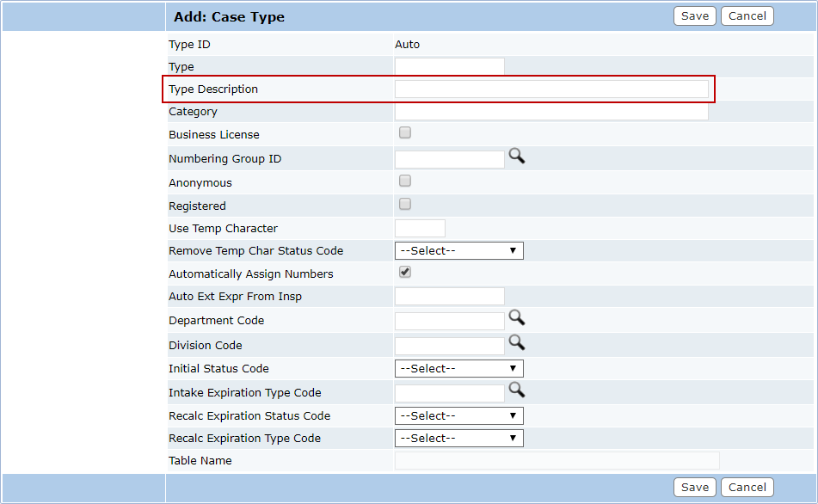Screen dimensions: 818x504
Task: Open Remove Temp Char Status Code dropdown
Action: point(458,251)
